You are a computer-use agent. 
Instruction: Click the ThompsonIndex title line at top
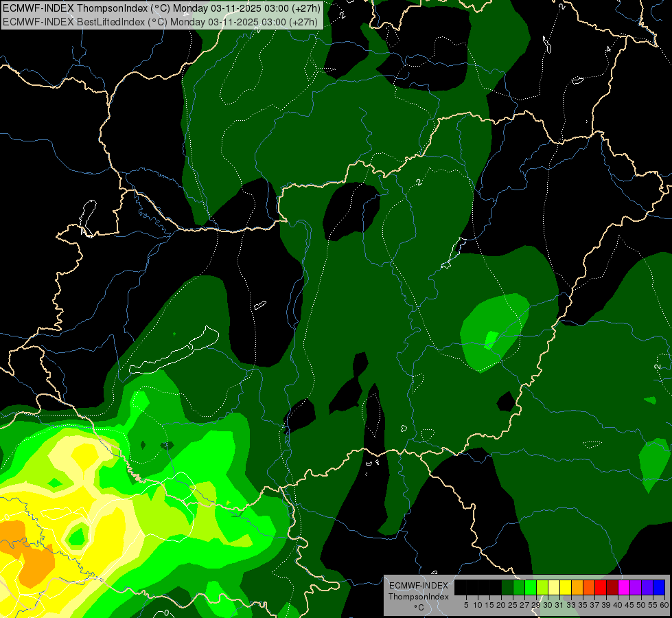pyautogui.click(x=161, y=8)
